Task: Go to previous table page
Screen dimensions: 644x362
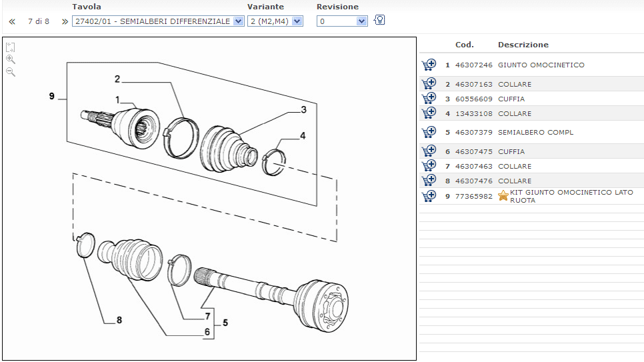Action: tap(12, 22)
